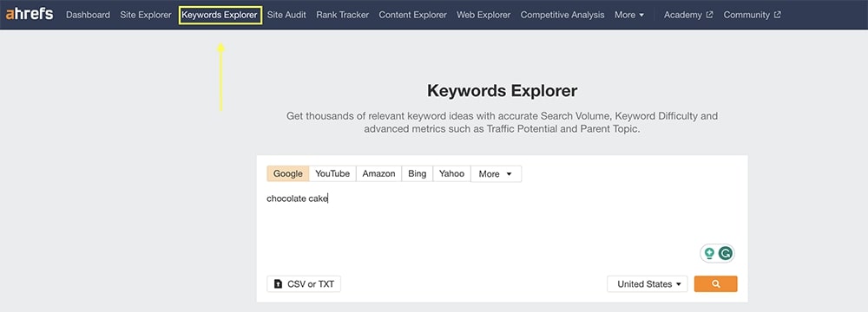This screenshot has width=868, height=312.
Task: Open Site Audit
Action: pos(286,15)
